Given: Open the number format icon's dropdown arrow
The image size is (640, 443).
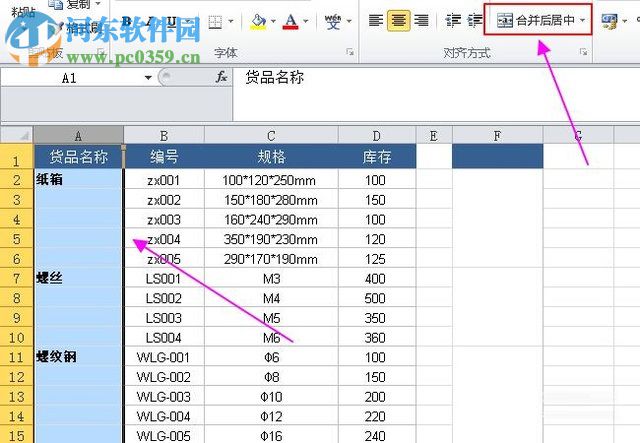Looking at the screenshot, I should click(624, 21).
